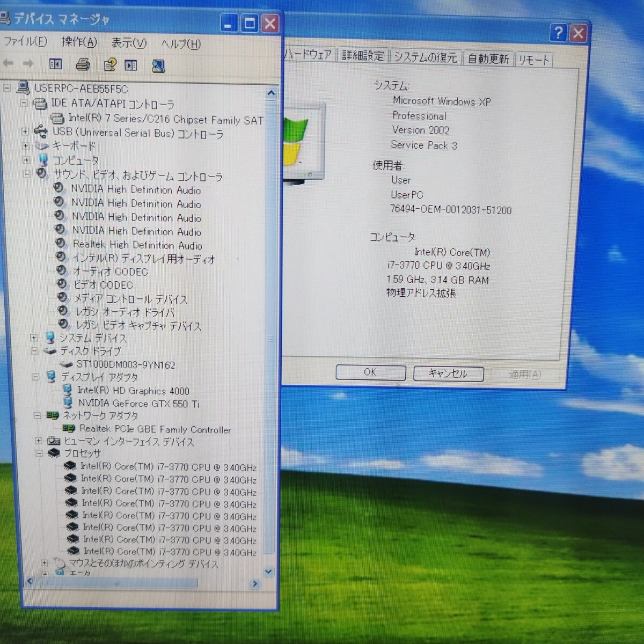Maximize the Device Manager window
Viewport: 644px width, 644px height.
250,23
